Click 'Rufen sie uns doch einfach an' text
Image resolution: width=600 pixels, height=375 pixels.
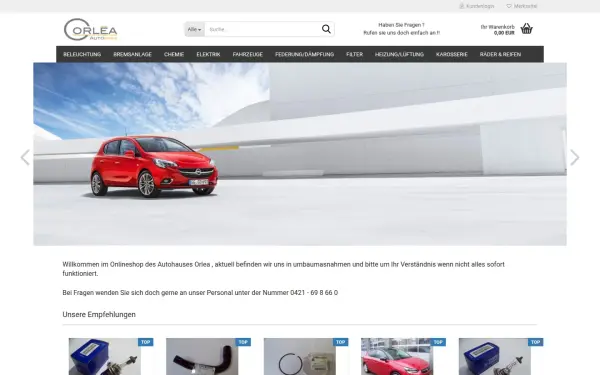pos(401,33)
